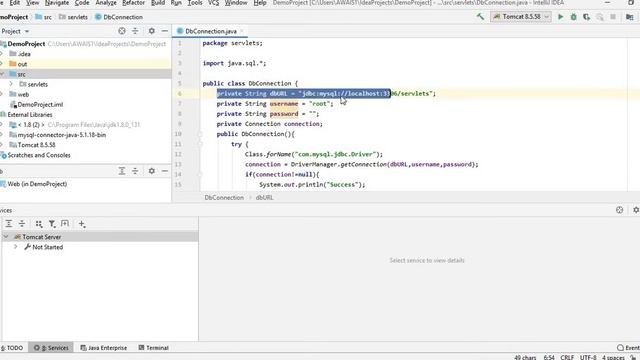Collapse all services in Services toolbar
640x360 pixels.
[22, 224]
